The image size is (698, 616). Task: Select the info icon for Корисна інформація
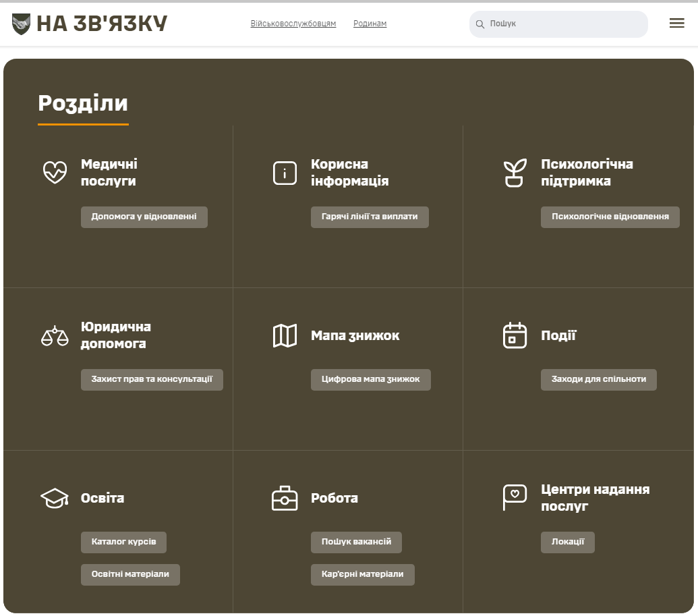[x=285, y=172]
